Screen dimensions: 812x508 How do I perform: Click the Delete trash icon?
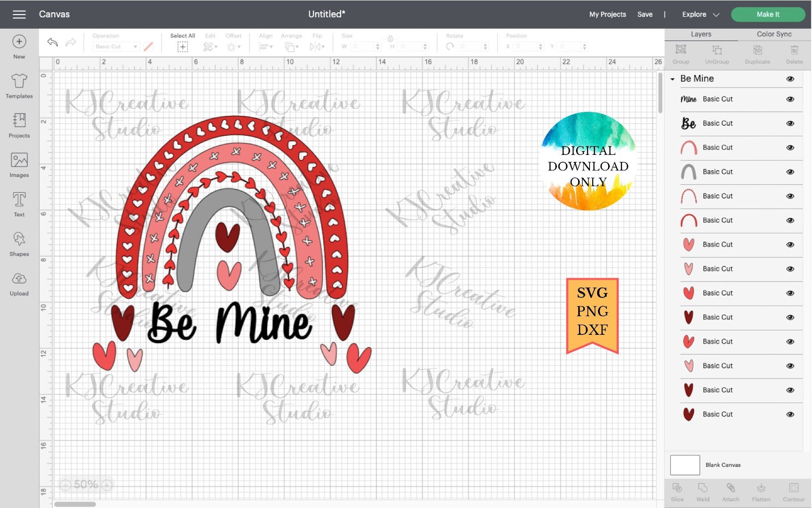tap(795, 54)
